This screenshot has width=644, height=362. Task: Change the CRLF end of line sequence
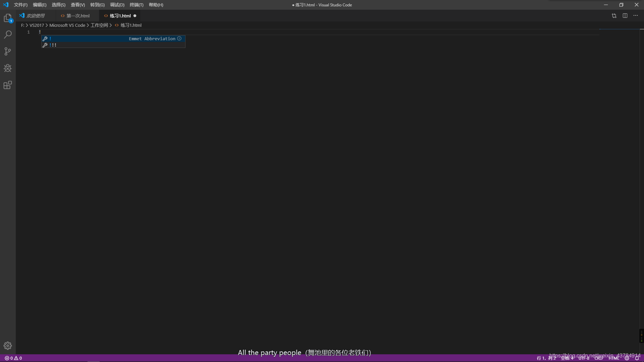click(599, 358)
